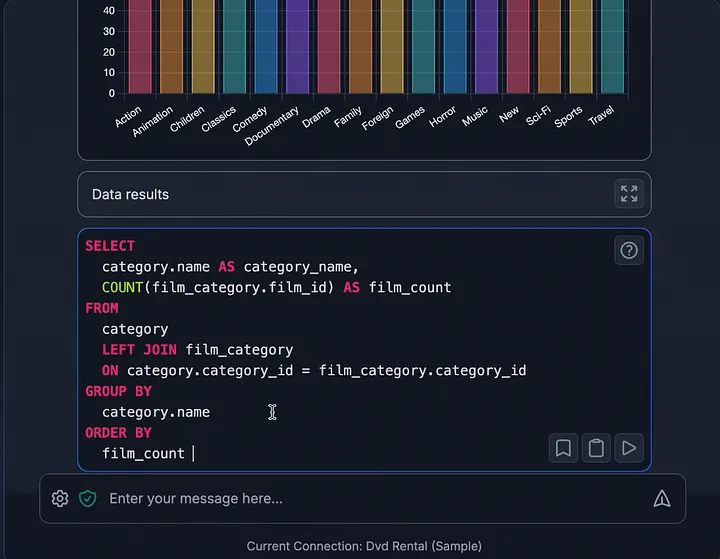Click the LEFT JOIN film_category line
Screen dimensions: 720x559
click(x=197, y=350)
